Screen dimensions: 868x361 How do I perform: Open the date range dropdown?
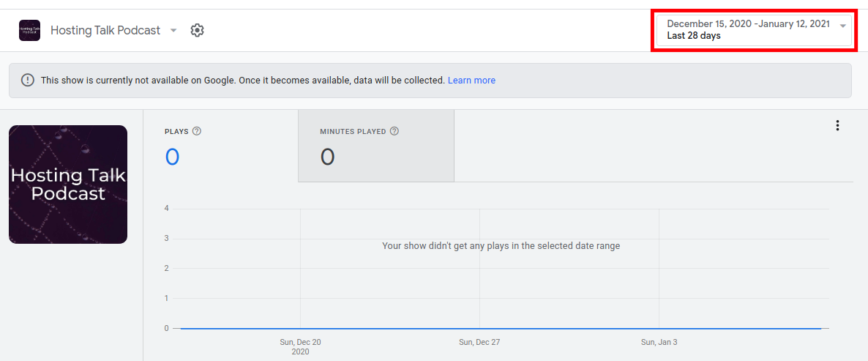click(748, 30)
